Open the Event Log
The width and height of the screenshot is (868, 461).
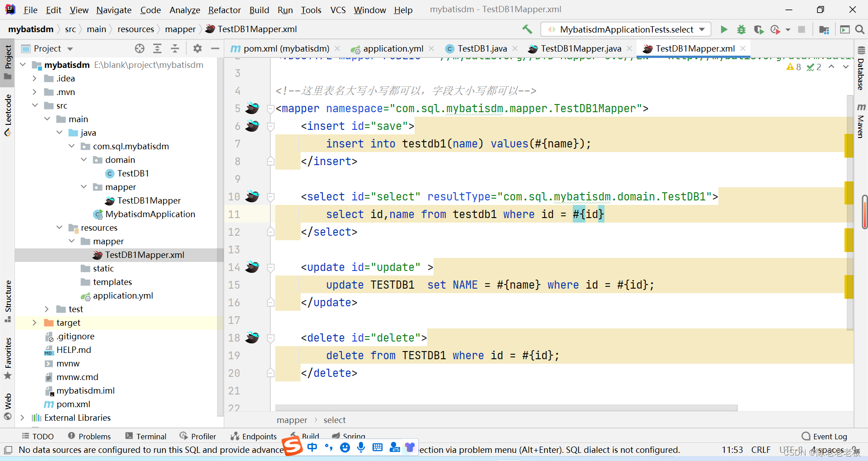pyautogui.click(x=824, y=436)
